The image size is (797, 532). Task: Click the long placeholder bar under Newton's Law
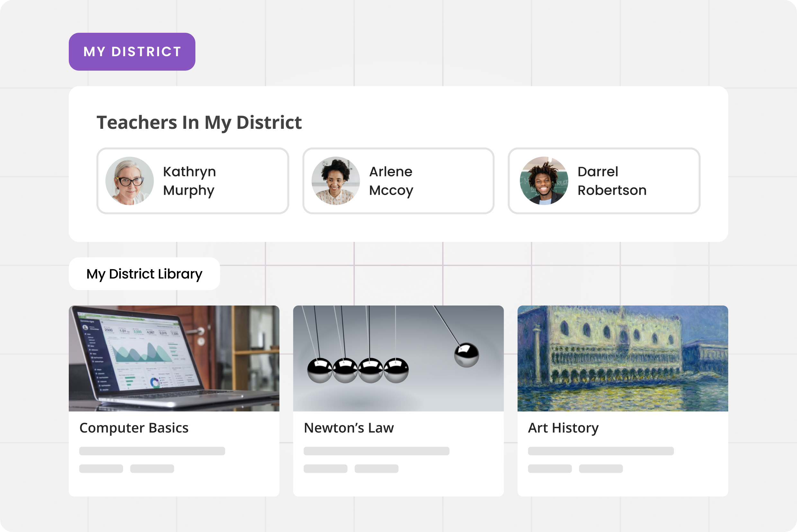point(376,451)
